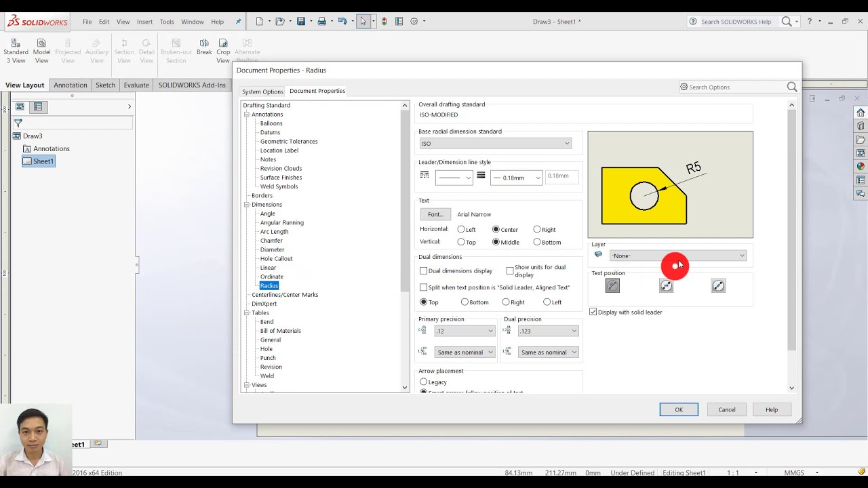The image size is (868, 488).
Task: Open Base radial dimension standard dropdown
Action: click(496, 144)
